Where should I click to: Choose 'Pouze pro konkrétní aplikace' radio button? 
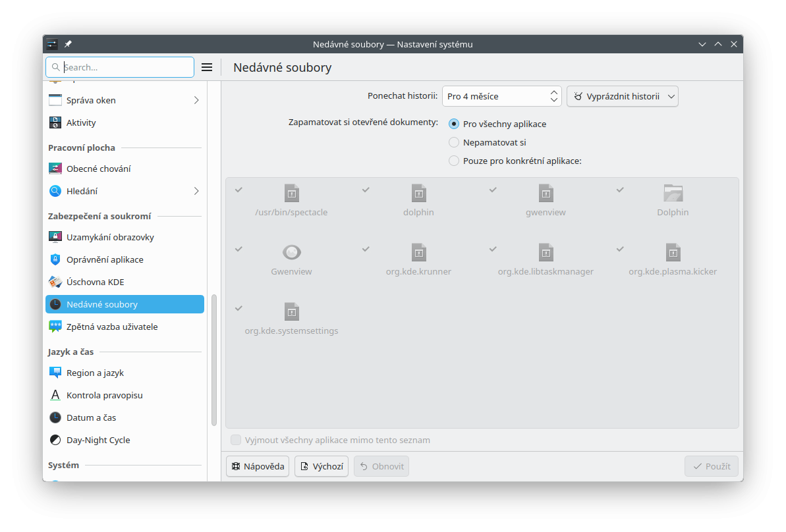pos(454,161)
